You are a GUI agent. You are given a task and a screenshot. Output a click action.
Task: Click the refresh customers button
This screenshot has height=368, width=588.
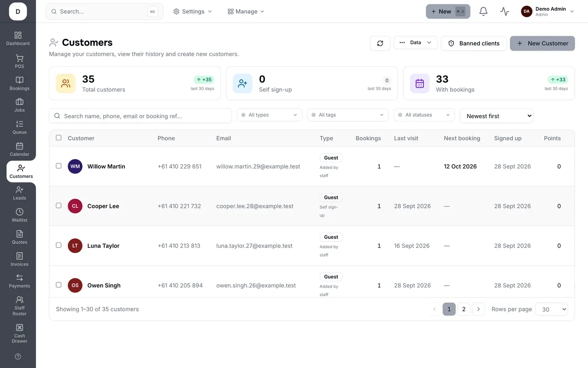click(380, 43)
